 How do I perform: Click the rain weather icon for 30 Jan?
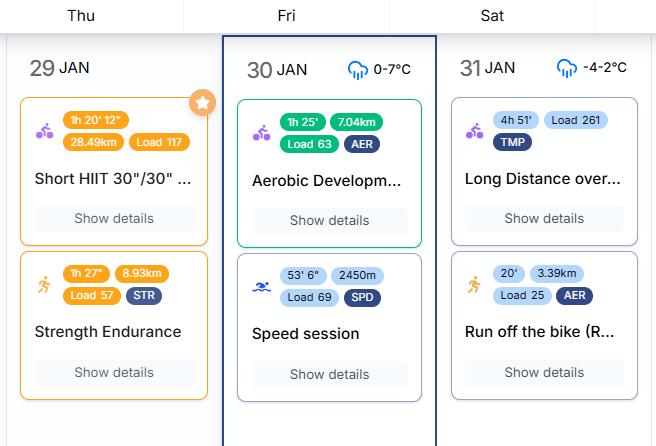click(358, 69)
